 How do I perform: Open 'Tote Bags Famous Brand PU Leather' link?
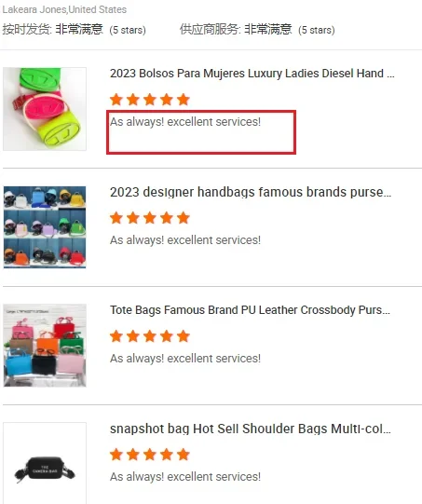250,310
